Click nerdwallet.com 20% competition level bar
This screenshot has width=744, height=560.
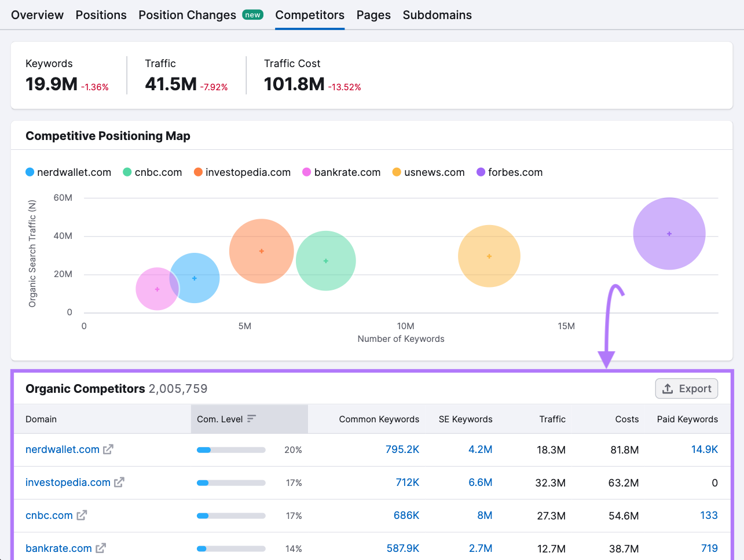(231, 450)
